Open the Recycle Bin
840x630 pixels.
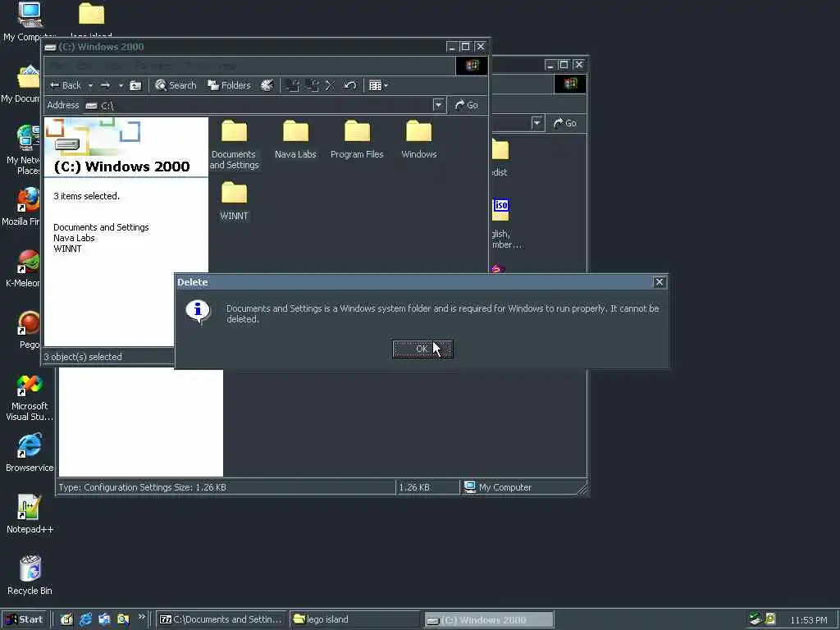(30, 569)
